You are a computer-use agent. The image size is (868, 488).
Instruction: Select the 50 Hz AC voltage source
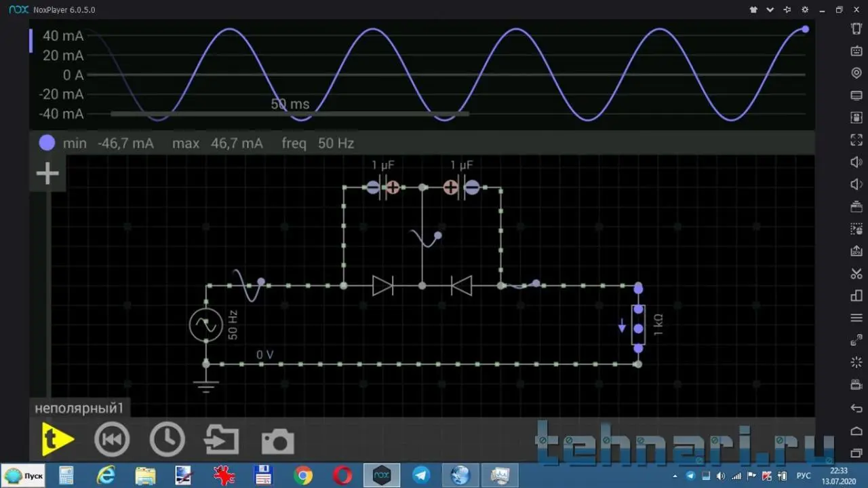(206, 325)
